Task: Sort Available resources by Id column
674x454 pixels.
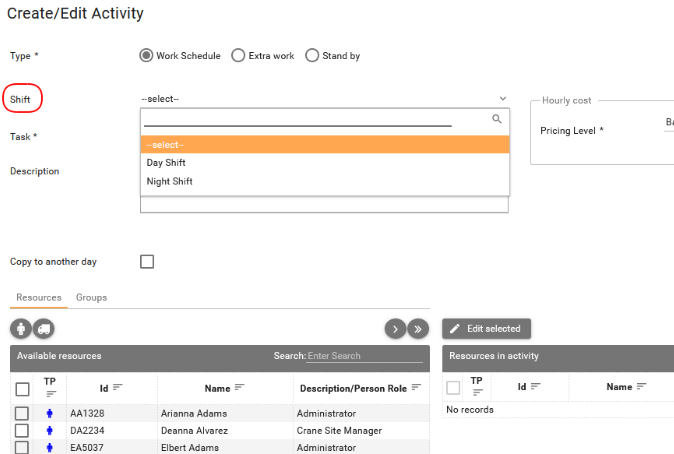Action: (117, 387)
